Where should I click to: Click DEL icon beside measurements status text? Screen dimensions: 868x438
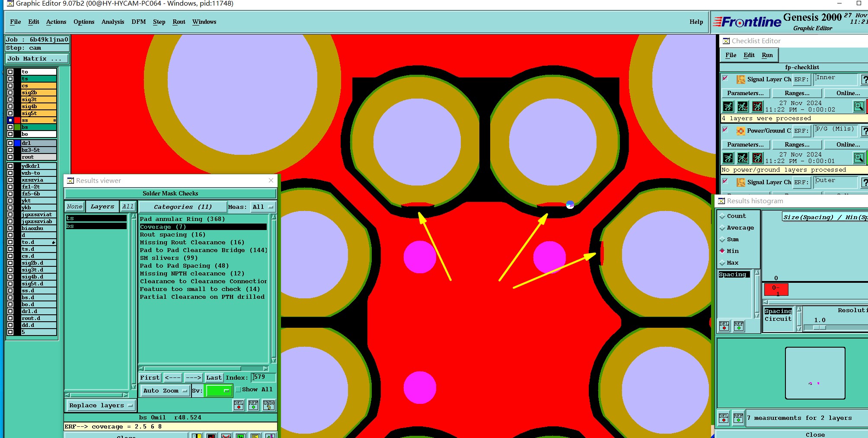[x=724, y=418]
